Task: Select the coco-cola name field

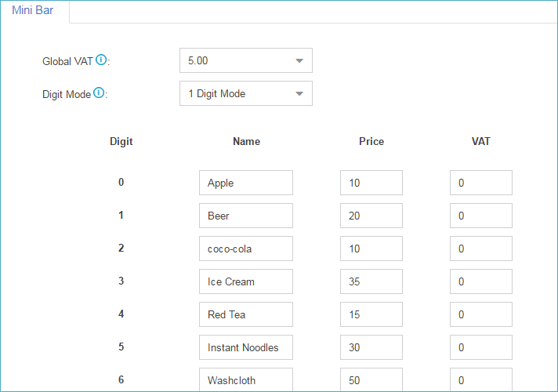Action: [x=245, y=249]
